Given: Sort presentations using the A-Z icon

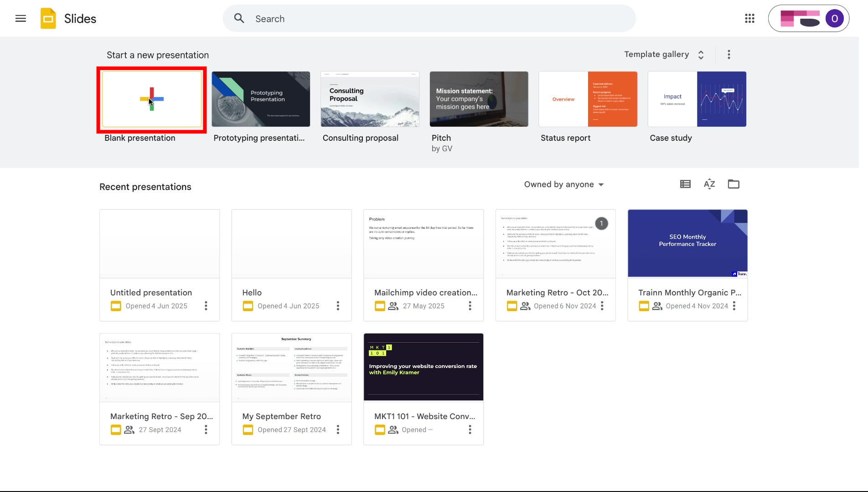Looking at the screenshot, I should [x=709, y=184].
